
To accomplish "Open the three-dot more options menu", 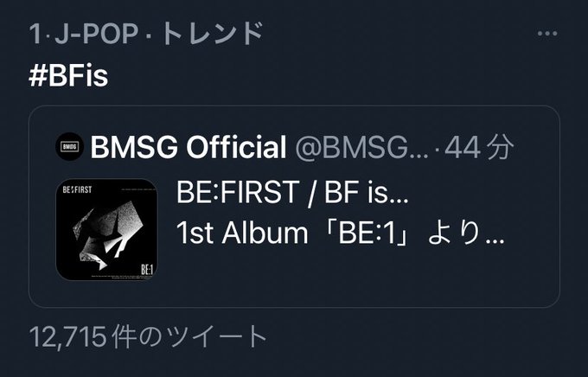I will coord(547,34).
